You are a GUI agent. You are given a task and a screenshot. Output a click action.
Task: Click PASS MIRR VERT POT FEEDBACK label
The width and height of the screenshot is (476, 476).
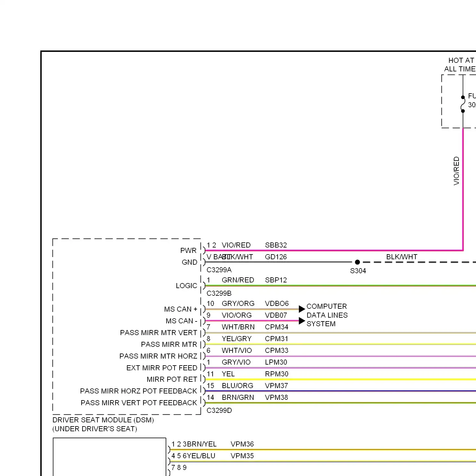point(139,403)
